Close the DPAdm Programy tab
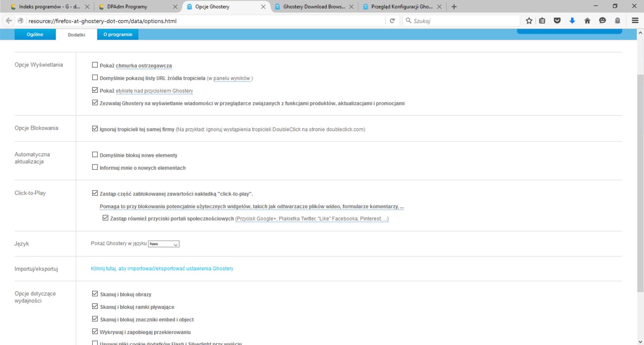The height and width of the screenshot is (345, 644). pos(175,7)
